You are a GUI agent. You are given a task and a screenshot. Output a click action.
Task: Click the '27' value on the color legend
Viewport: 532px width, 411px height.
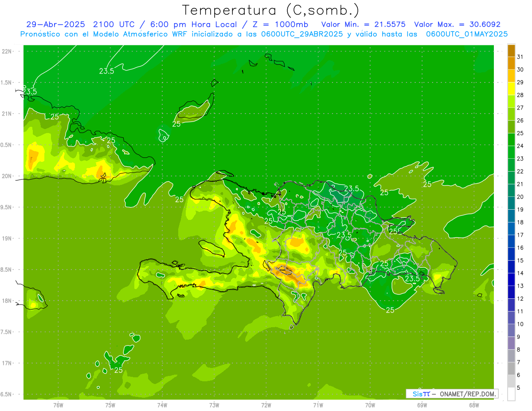pos(520,108)
